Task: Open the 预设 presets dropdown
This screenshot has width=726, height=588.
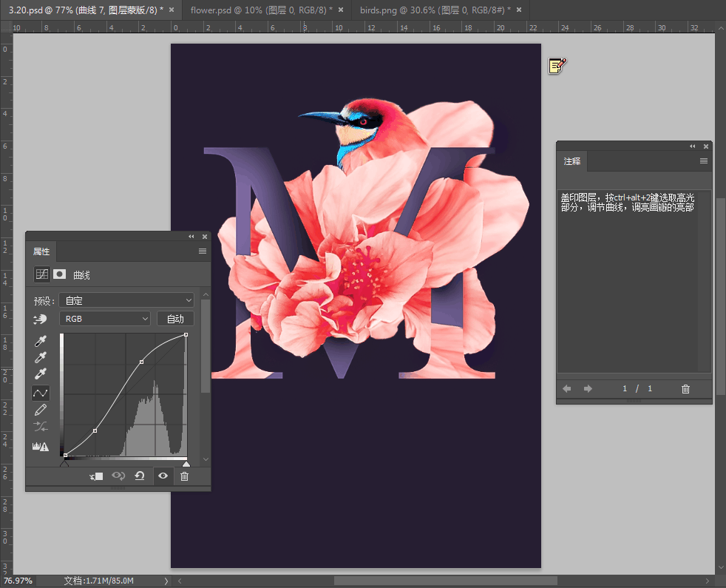Action: [127, 300]
